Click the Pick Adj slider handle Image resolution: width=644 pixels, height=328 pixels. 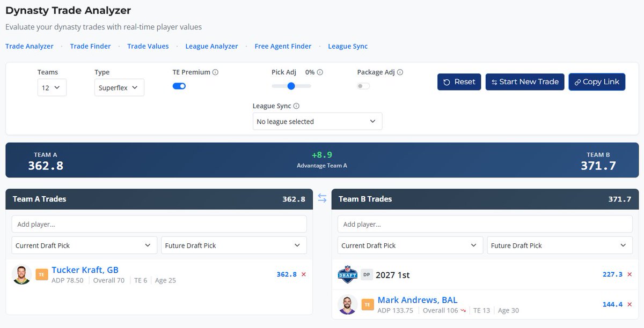coord(291,86)
